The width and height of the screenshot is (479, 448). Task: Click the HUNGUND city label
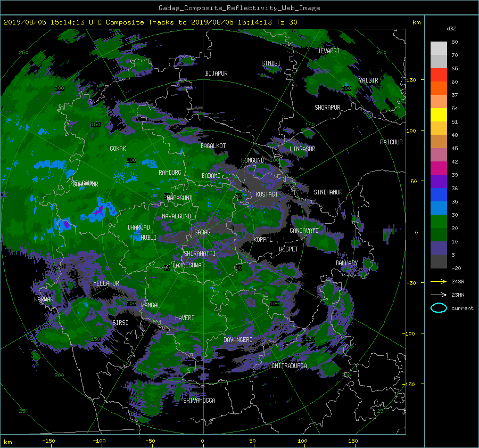pyautogui.click(x=252, y=160)
